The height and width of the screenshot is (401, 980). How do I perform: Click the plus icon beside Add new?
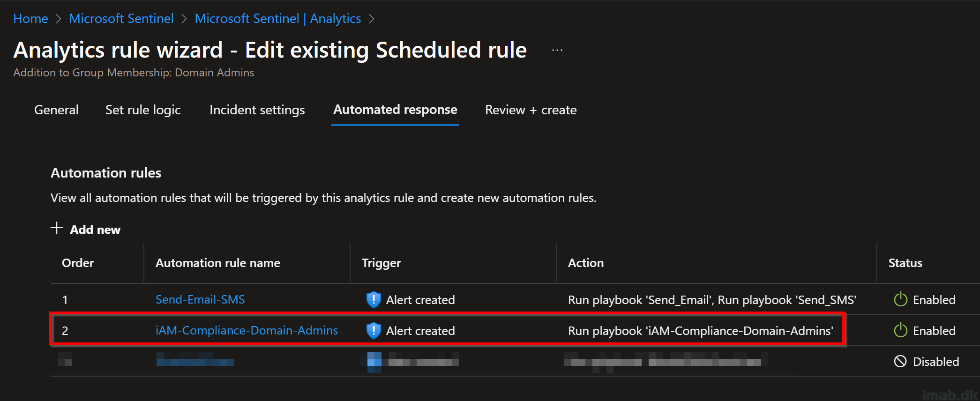[57, 228]
